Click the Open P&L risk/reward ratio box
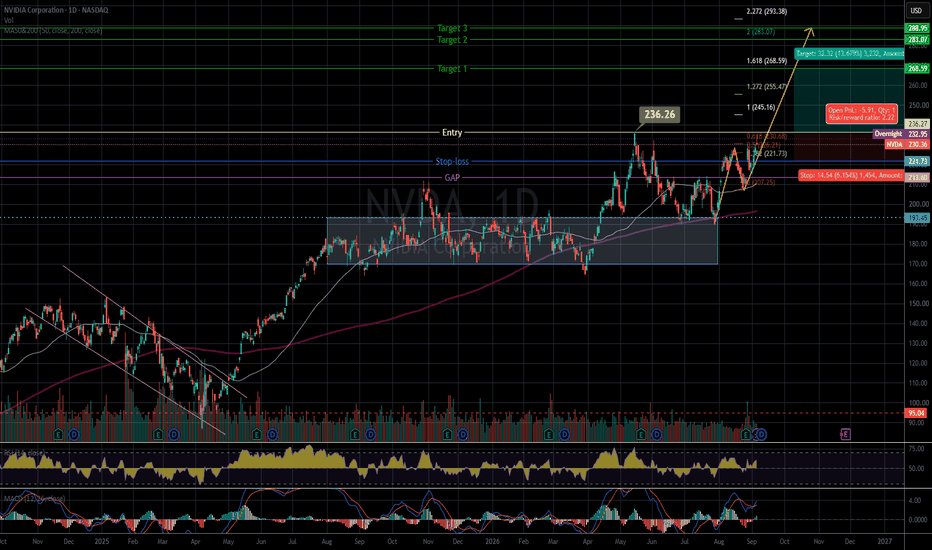 (862, 114)
